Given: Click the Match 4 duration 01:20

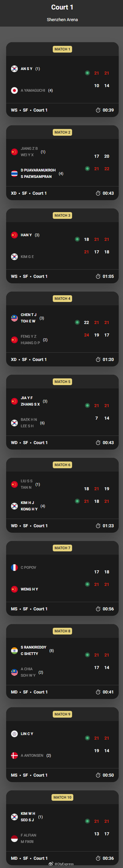Looking at the screenshot, I should click(x=108, y=359).
